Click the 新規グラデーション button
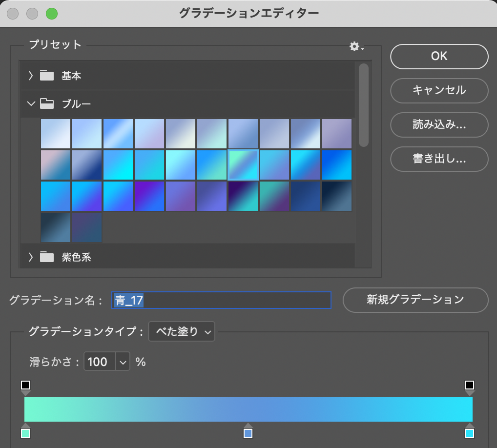 415,300
